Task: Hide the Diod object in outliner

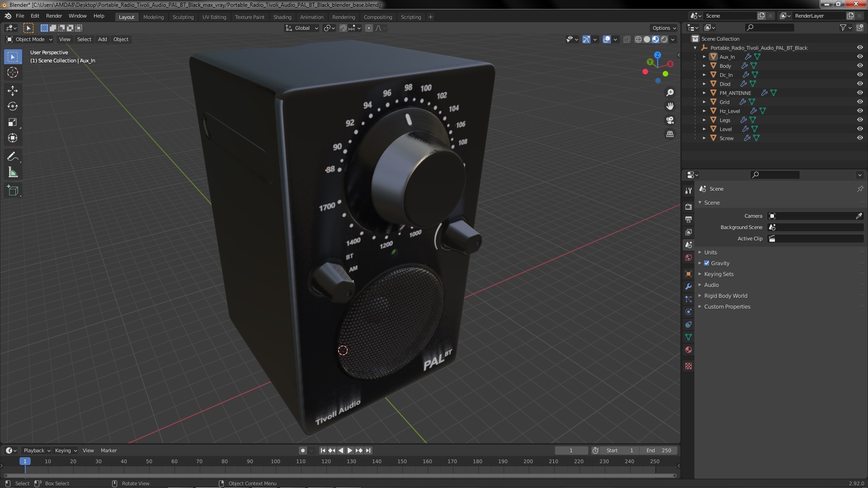Action: click(860, 84)
